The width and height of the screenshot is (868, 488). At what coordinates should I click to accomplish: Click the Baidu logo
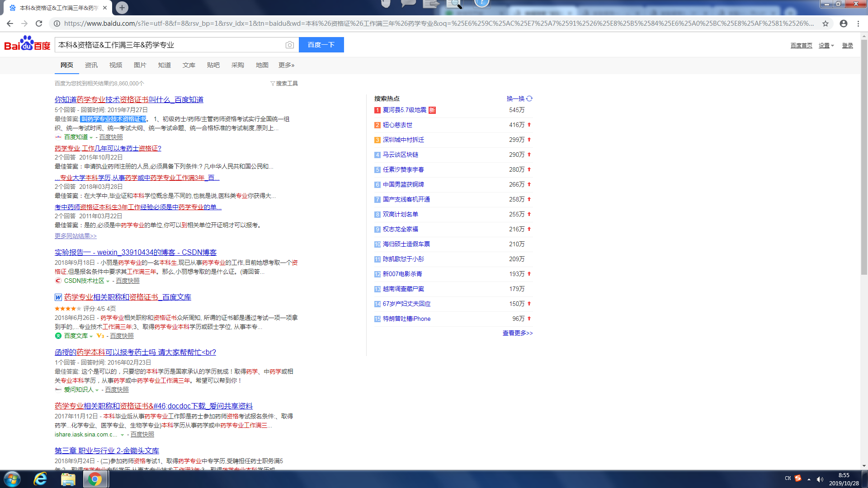click(27, 44)
